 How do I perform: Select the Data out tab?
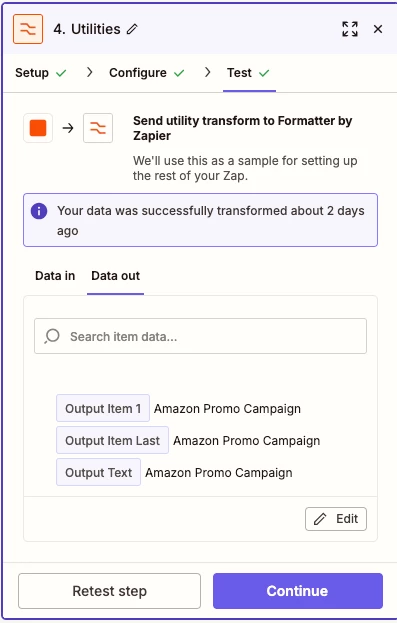coord(116,276)
